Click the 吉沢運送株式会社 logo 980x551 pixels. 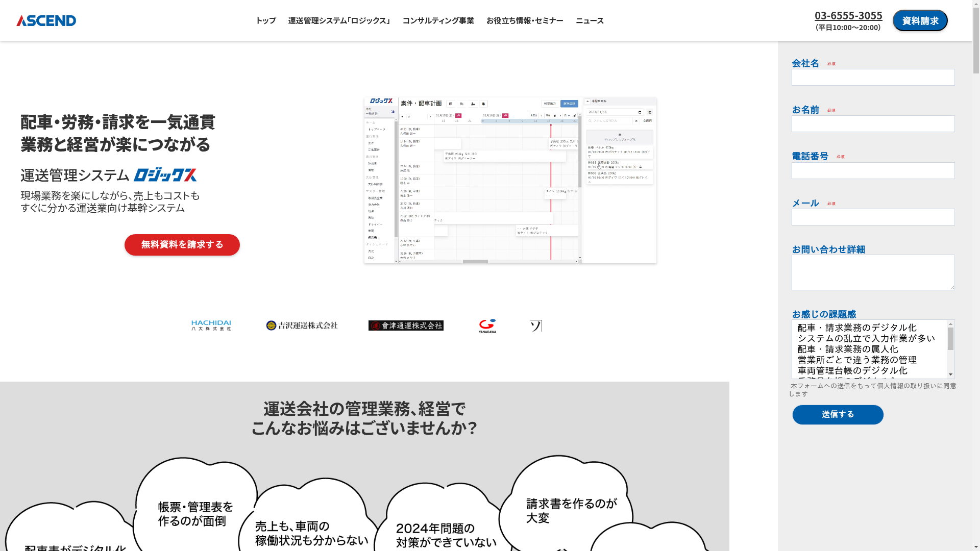pos(302,325)
